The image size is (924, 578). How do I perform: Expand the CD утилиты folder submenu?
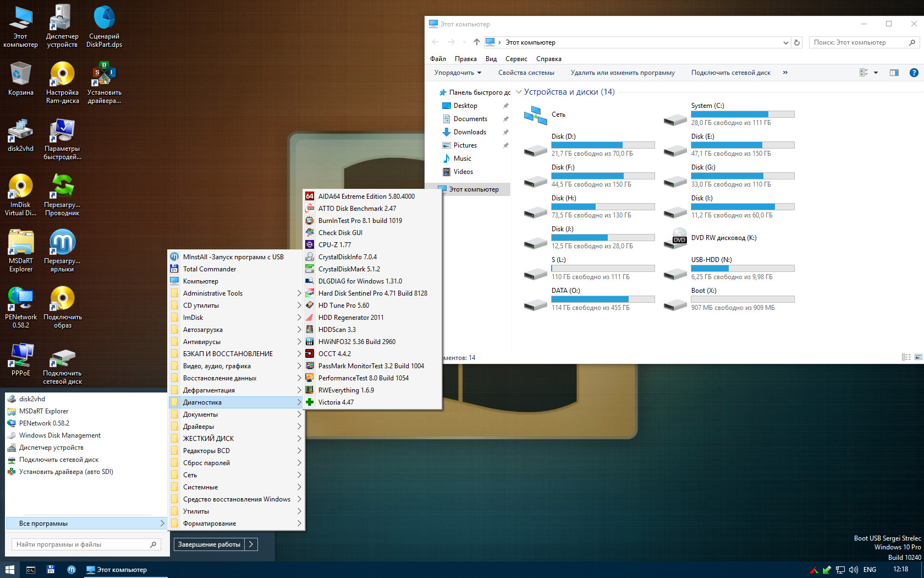pos(236,306)
